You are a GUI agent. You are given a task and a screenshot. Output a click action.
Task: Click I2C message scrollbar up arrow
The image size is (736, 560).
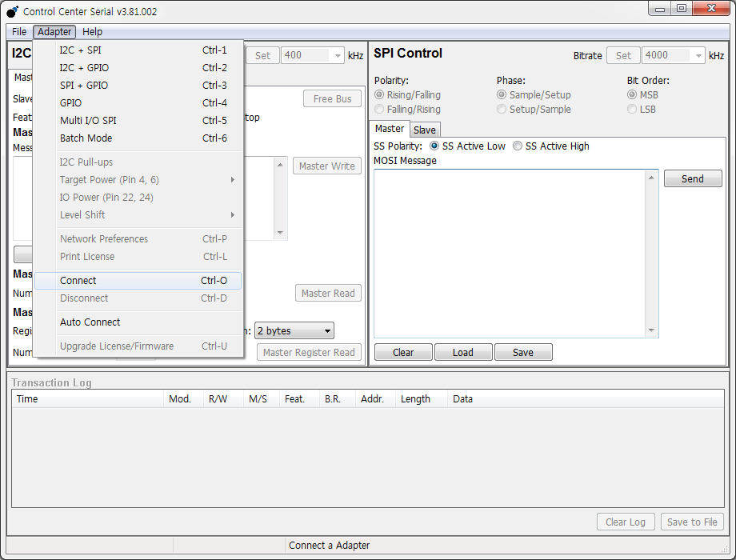coord(280,165)
